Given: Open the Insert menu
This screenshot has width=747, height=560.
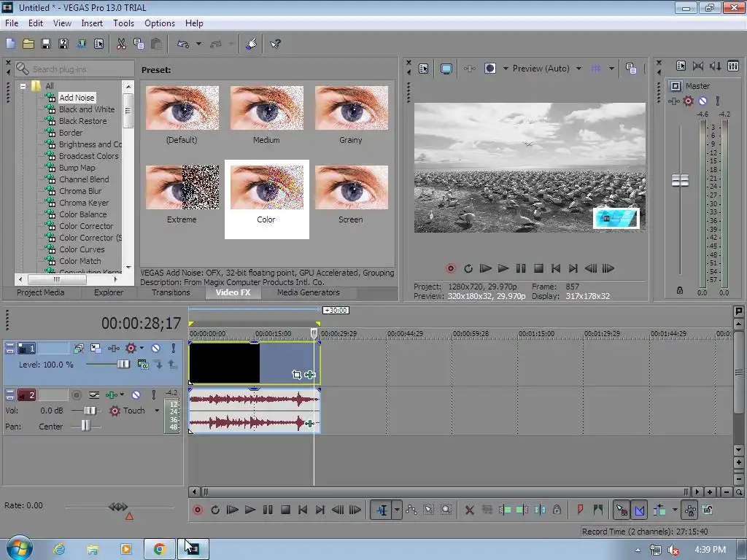Looking at the screenshot, I should coord(92,23).
